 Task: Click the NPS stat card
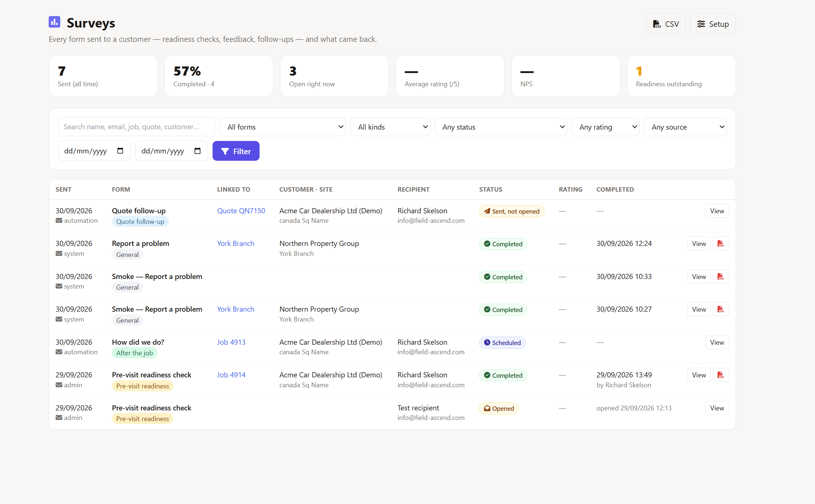point(566,76)
